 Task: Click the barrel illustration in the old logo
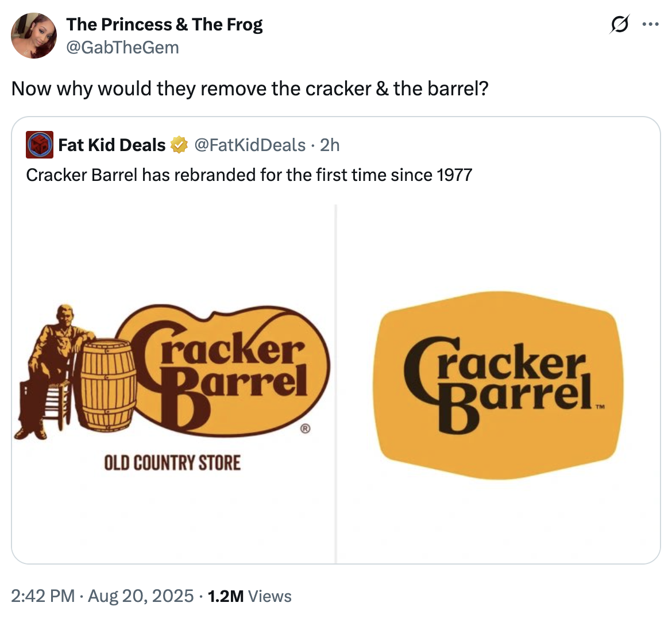coord(107,385)
